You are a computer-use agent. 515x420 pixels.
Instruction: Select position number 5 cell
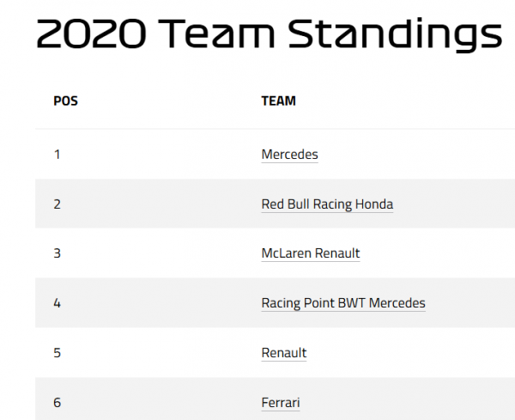(x=58, y=353)
